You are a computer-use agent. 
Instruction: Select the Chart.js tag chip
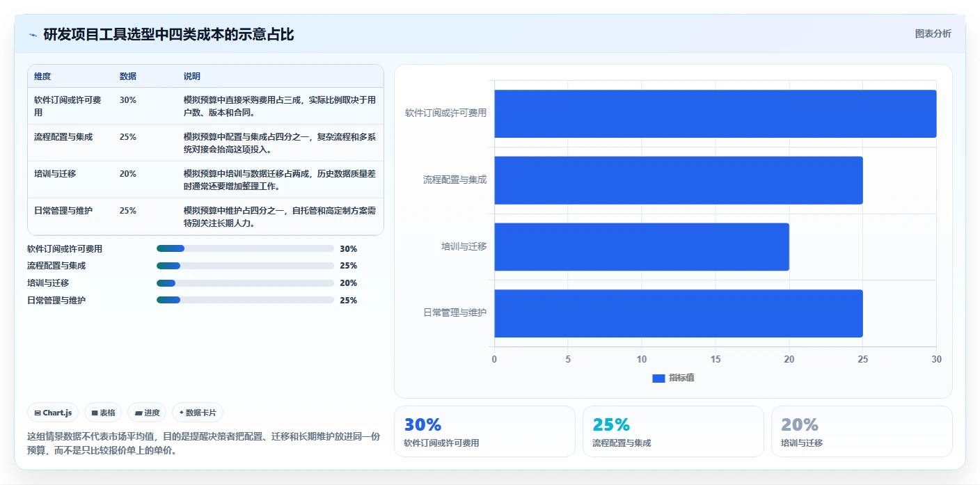coord(53,413)
